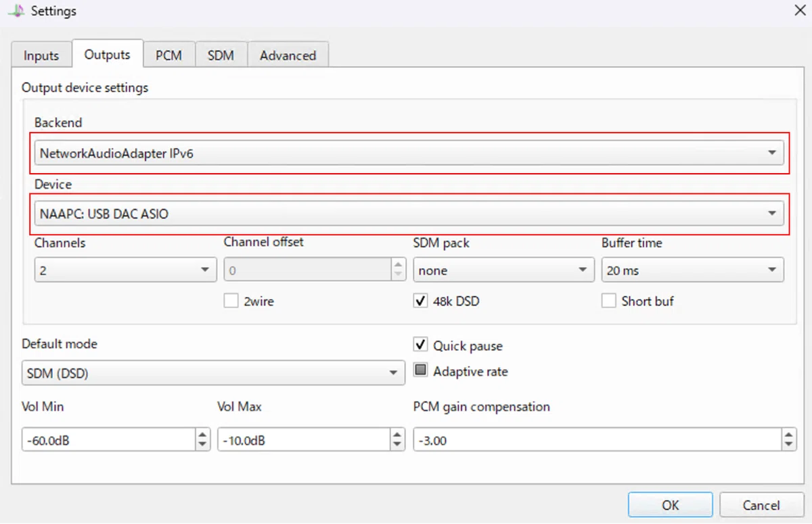The width and height of the screenshot is (812, 524).
Task: Click the Vol Min value field
Action: click(108, 441)
